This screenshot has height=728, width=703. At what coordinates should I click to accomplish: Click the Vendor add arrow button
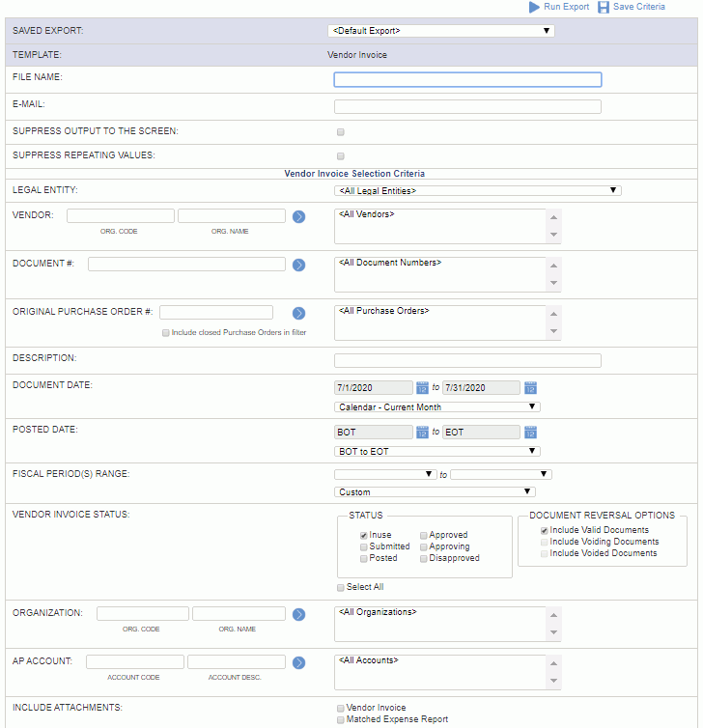299,217
